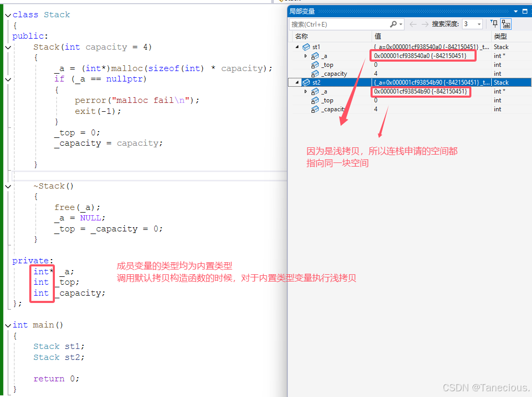Collapse the Stack constructor code block
Viewport: 532px width, 397px height.
[8, 47]
